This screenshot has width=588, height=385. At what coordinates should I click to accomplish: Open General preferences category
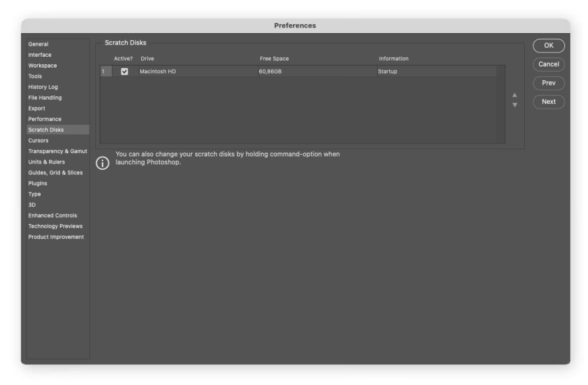[x=38, y=44]
